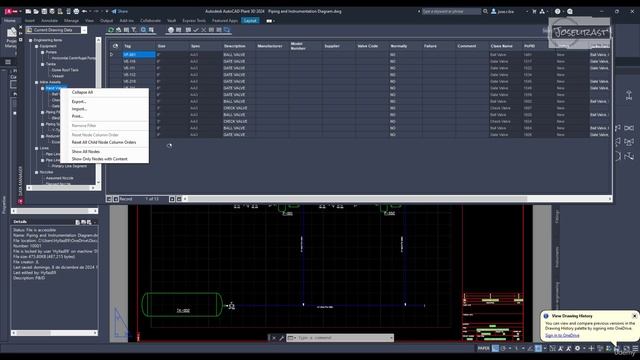Click the title bar search keyword field
This screenshot has height=360, width=640.
point(451,11)
